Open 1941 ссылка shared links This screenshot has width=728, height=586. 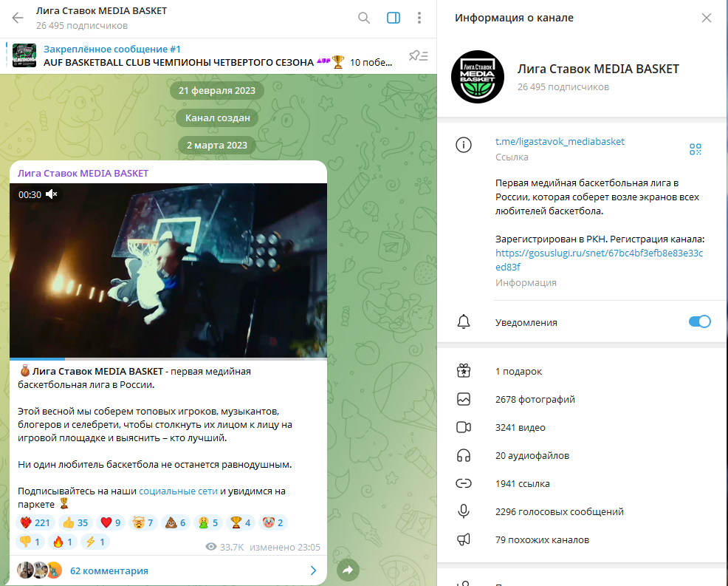click(583, 484)
